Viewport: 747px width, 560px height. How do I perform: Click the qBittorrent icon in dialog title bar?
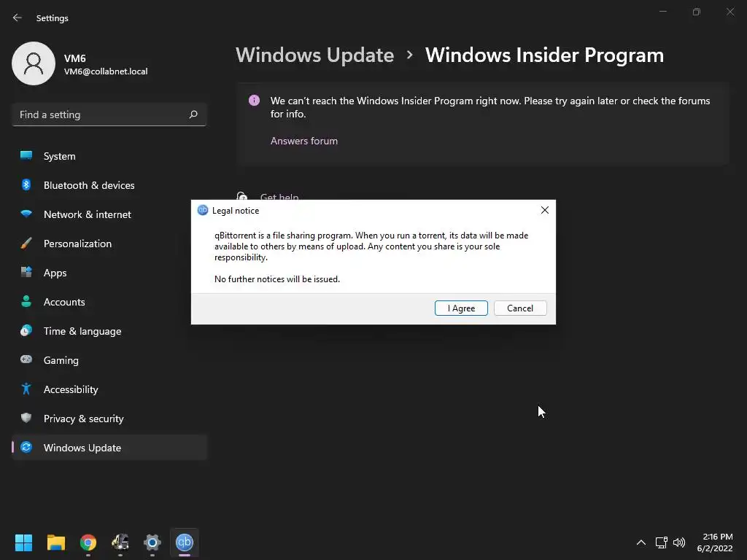[203, 210]
